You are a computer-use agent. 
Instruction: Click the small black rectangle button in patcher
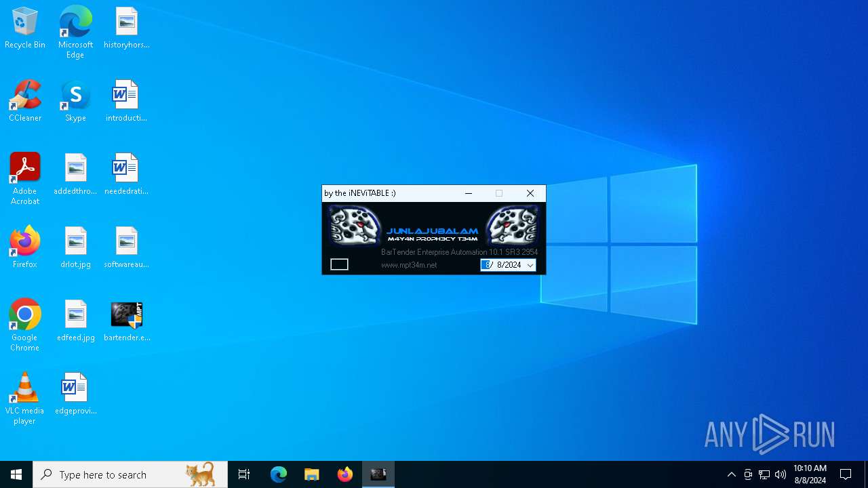tap(339, 264)
